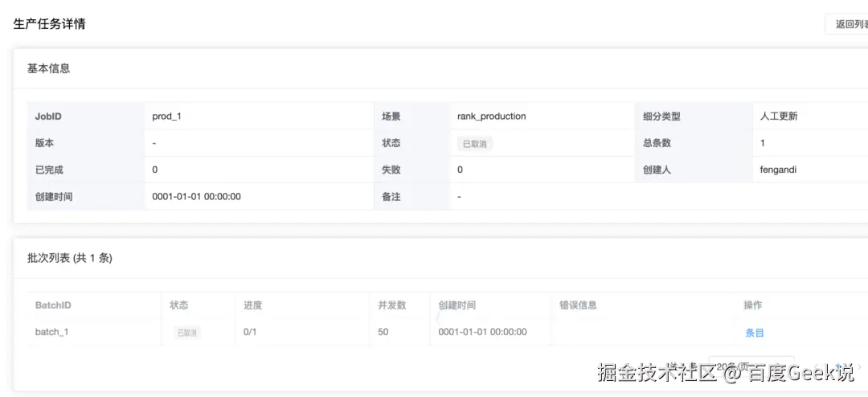Select the prod_1 JobID value
The image size is (868, 397).
[x=166, y=117]
